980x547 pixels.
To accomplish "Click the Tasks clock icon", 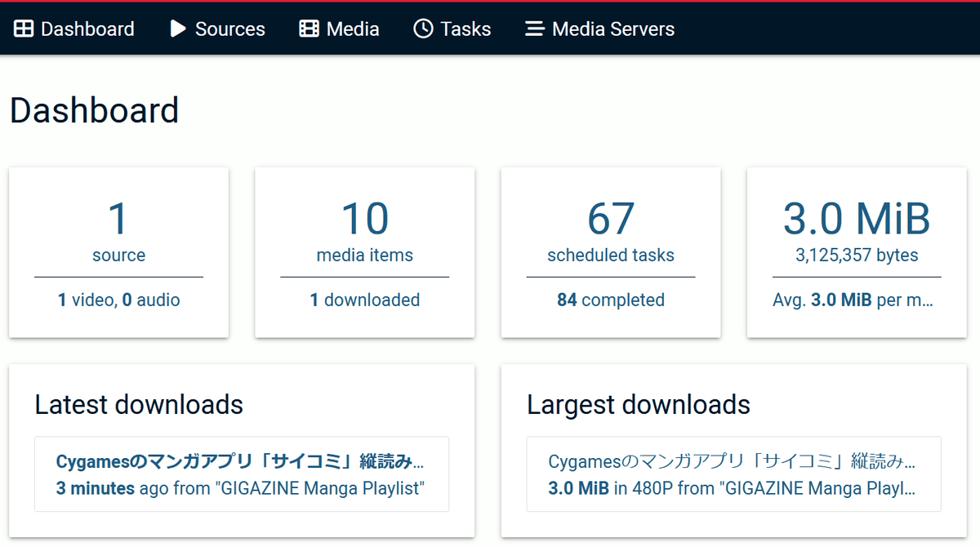I will pos(423,29).
